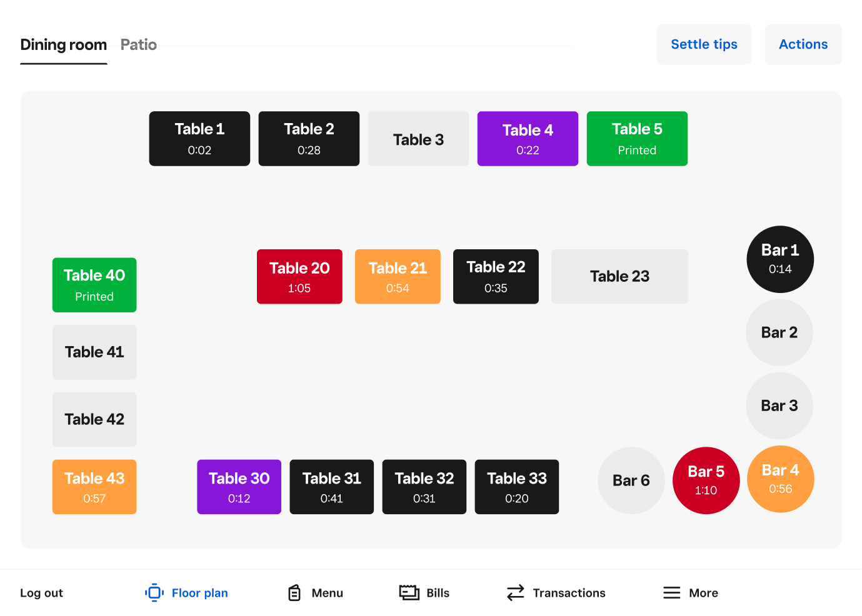Viewport: 862px width, 616px height.
Task: Open green Table 5 marked Printed
Action: (x=637, y=139)
